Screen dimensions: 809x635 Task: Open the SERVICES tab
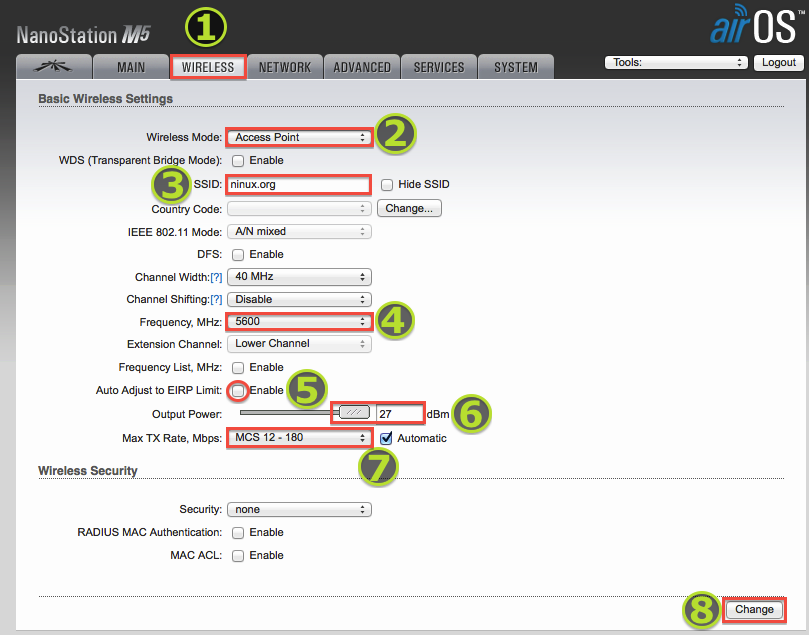[439, 67]
